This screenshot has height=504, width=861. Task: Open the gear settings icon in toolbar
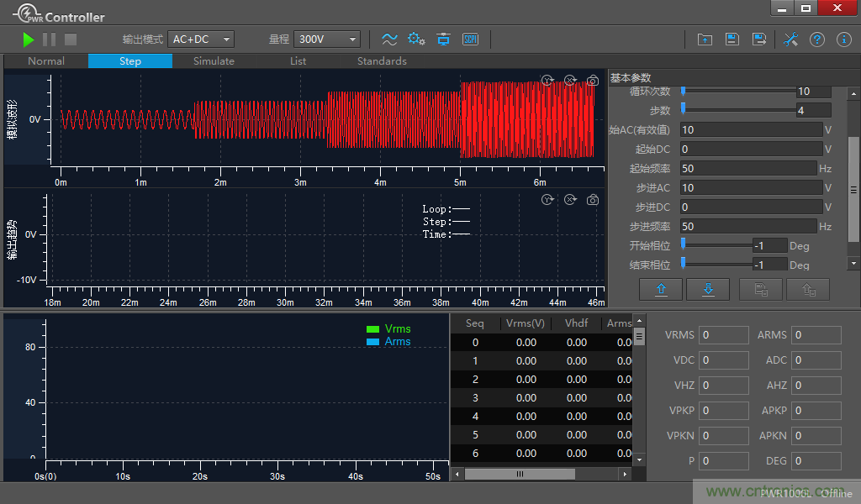pos(416,39)
